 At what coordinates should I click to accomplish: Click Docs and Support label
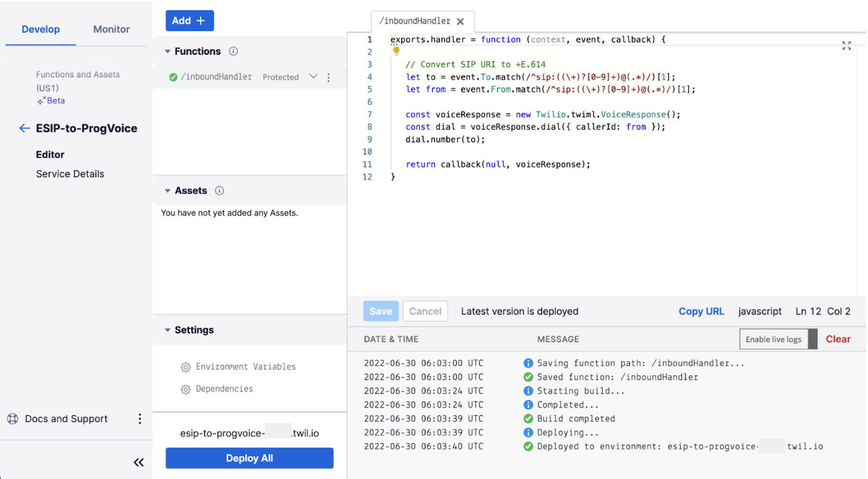tap(66, 419)
